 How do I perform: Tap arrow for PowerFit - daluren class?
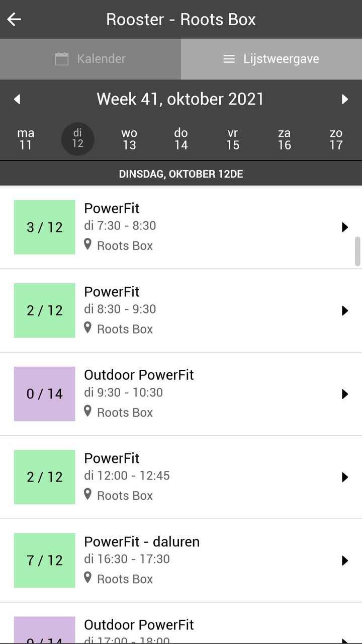tap(345, 560)
